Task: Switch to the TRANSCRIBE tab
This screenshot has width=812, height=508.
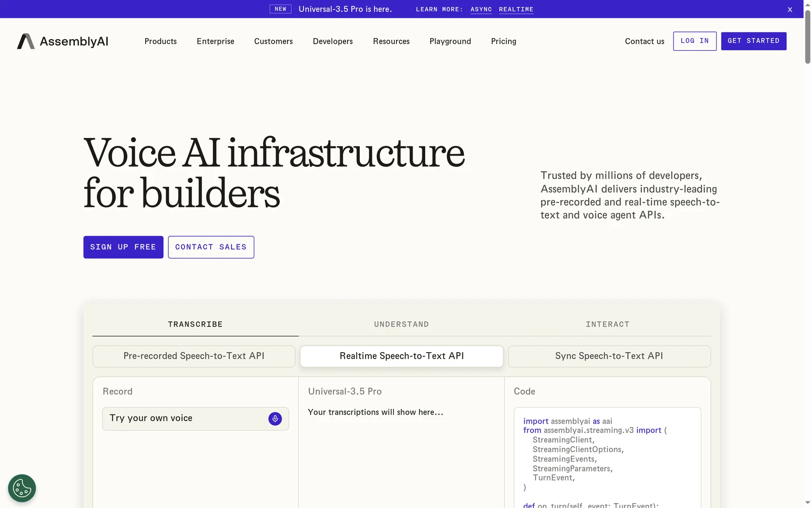Action: 195,324
